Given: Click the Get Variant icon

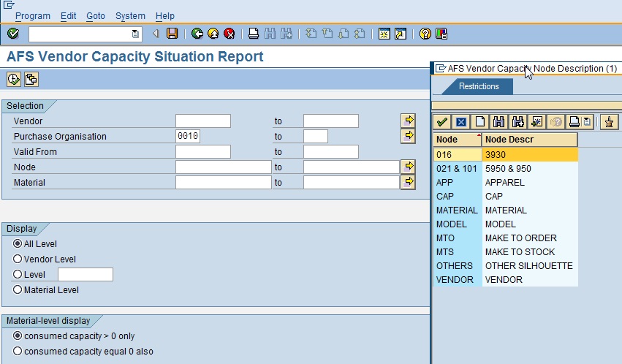Looking at the screenshot, I should [x=31, y=80].
